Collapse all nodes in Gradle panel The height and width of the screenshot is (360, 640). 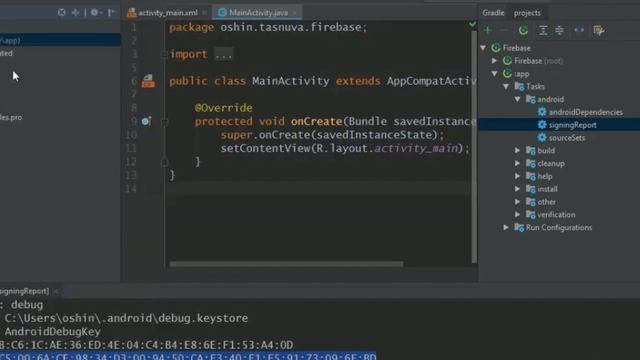[560, 30]
